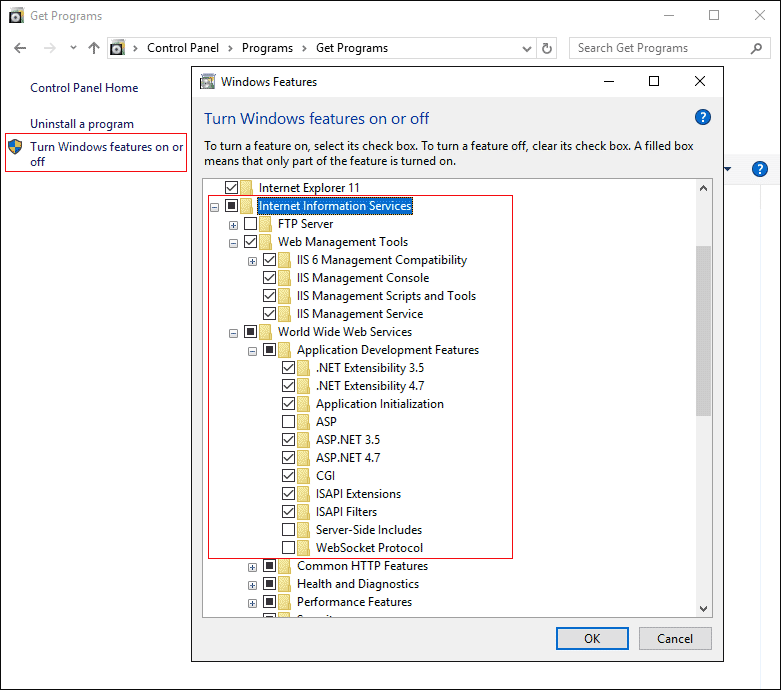The width and height of the screenshot is (781, 690).
Task: Click the Programs breadcrumb
Action: coord(267,48)
